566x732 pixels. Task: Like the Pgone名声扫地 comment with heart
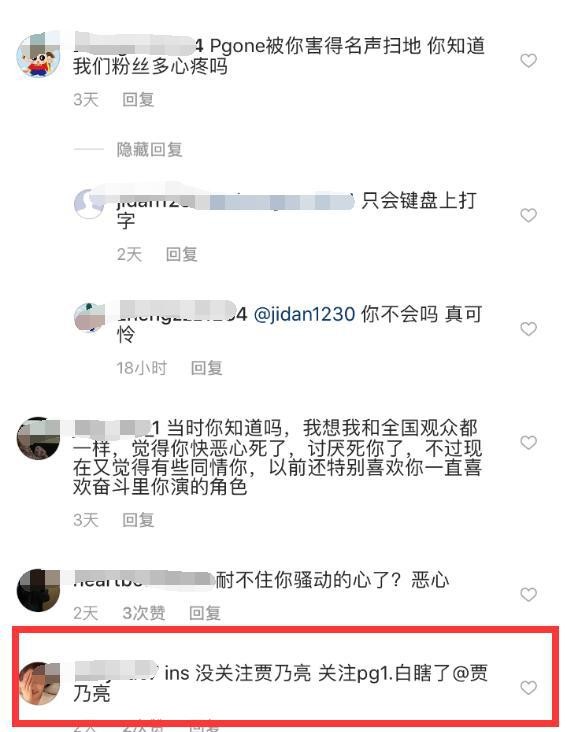click(x=528, y=60)
